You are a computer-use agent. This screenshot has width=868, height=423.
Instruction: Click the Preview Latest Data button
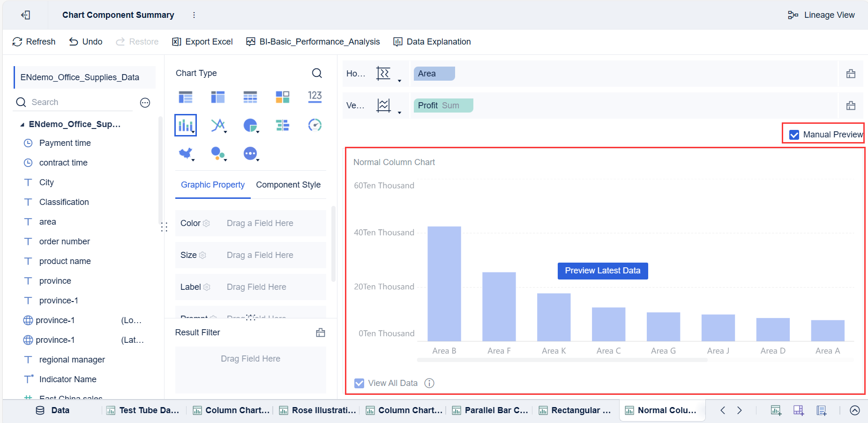[x=603, y=271]
